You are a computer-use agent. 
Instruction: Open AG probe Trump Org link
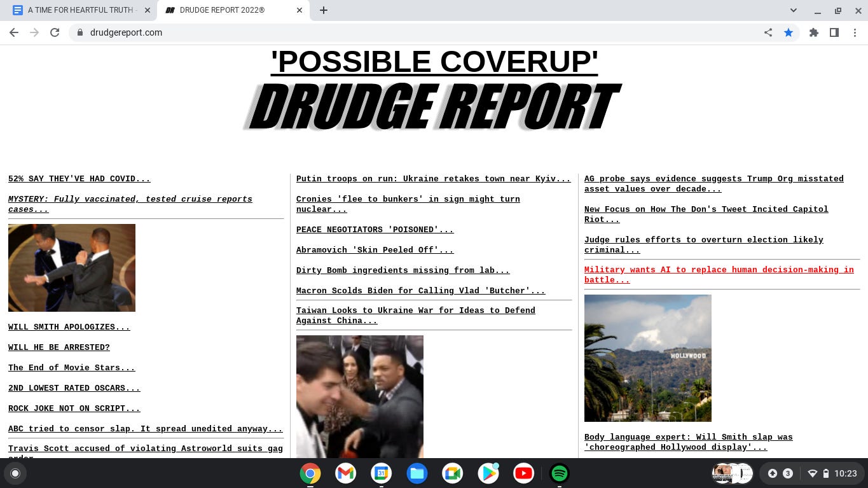click(x=714, y=184)
